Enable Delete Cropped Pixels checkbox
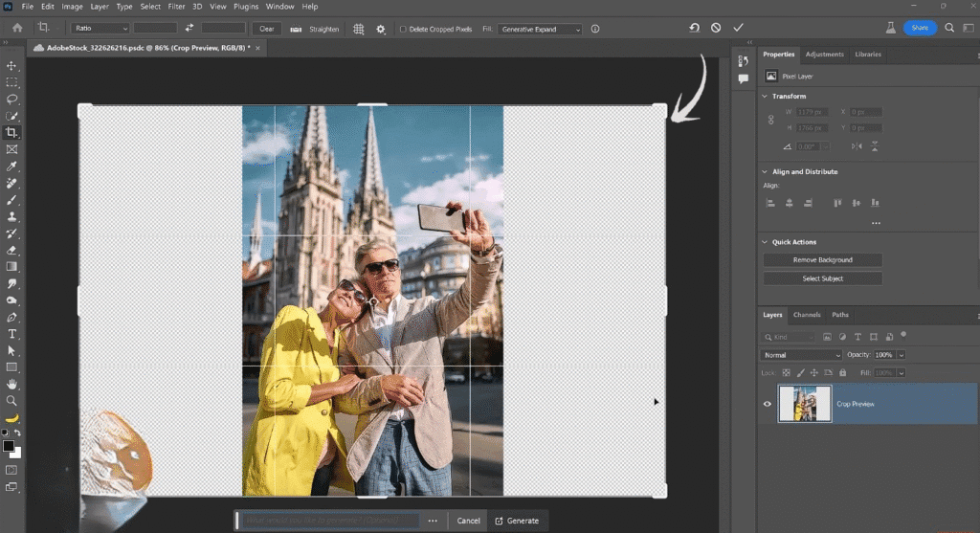The height and width of the screenshot is (533, 980). [403, 29]
